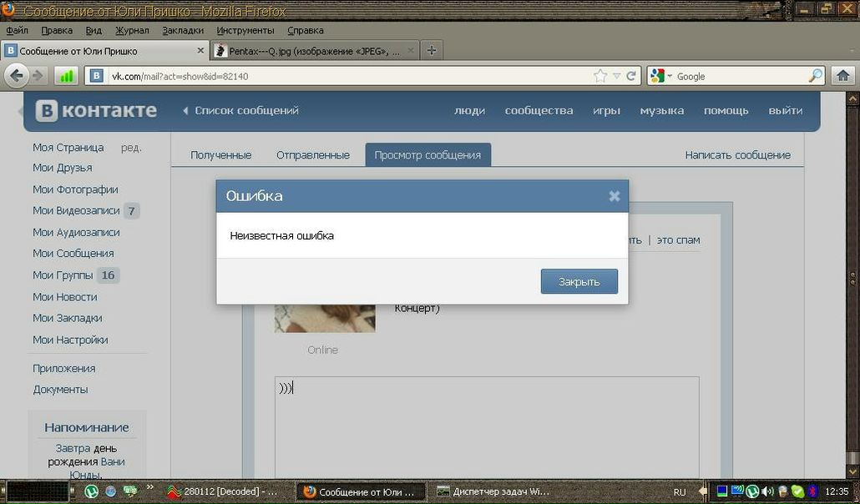Click the Закрыть button in error dialog
The height and width of the screenshot is (504, 860).
click(579, 281)
